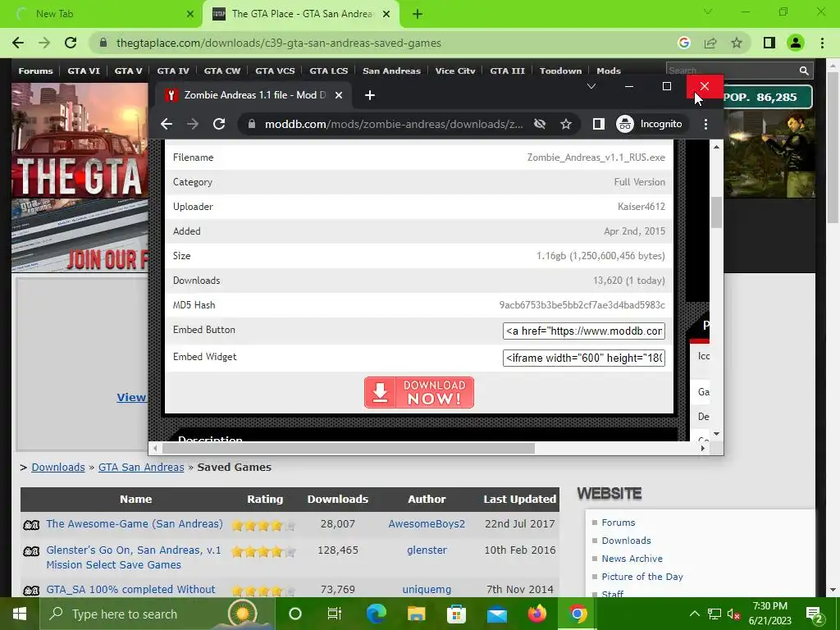Show hidden system tray icons
840x630 pixels.
(x=694, y=614)
